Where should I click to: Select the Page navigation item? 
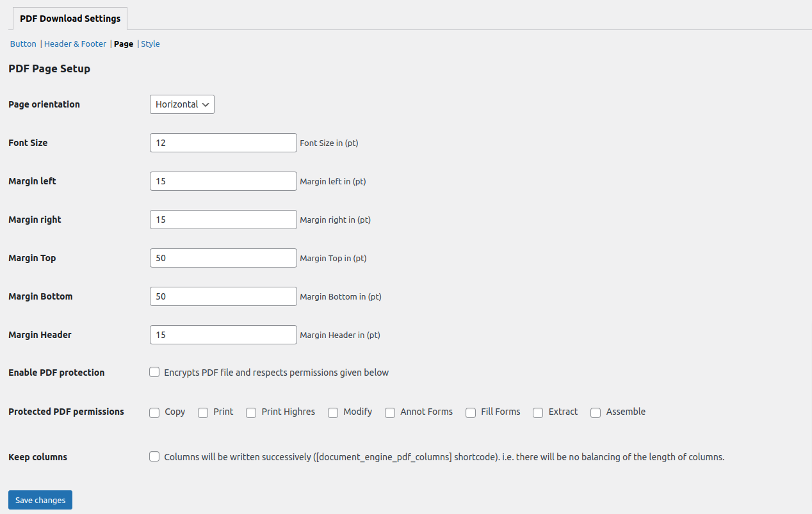pos(123,44)
